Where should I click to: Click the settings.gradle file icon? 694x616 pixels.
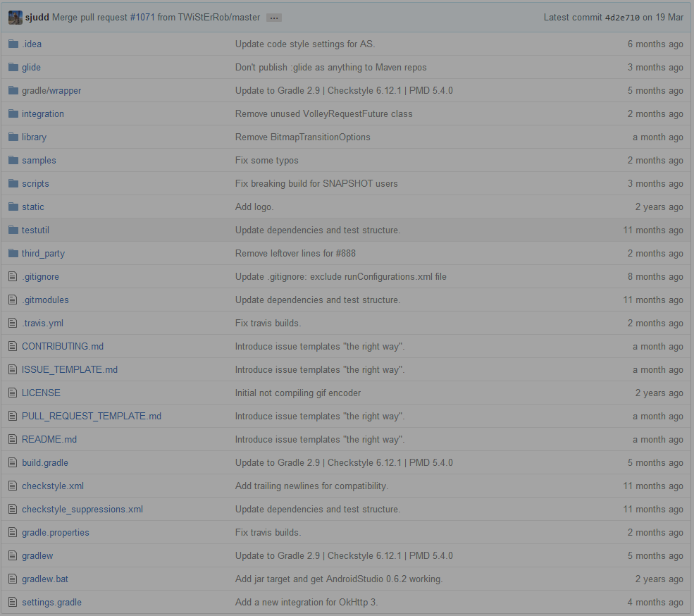coord(12,602)
